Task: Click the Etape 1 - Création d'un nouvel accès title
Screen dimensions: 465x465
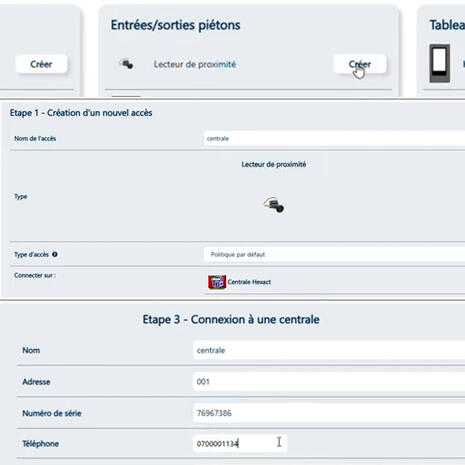Action: pyautogui.click(x=81, y=113)
